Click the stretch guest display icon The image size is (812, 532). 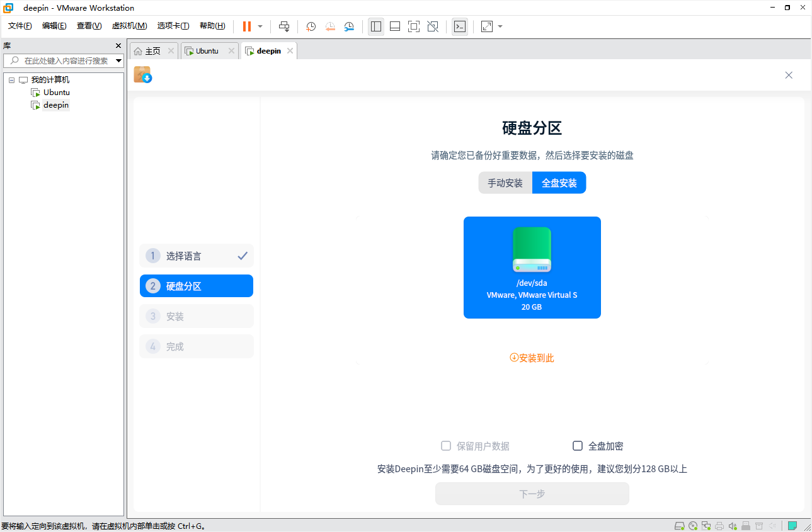[487, 26]
